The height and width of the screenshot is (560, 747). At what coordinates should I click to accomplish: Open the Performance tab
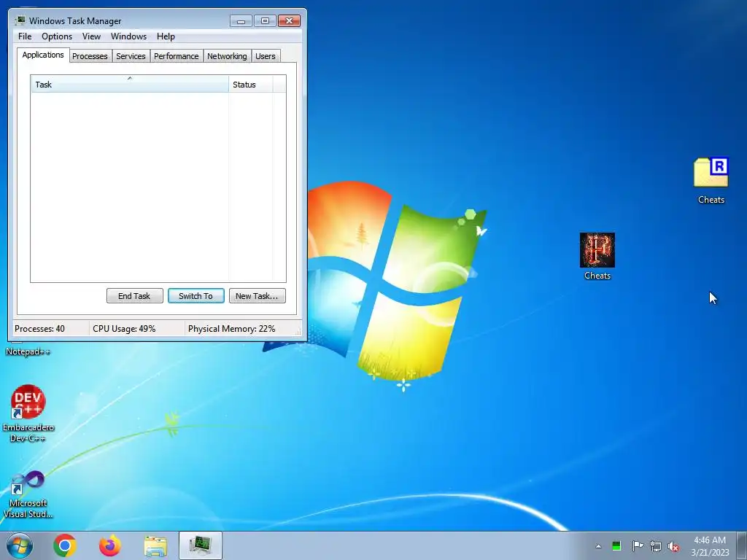pos(177,56)
